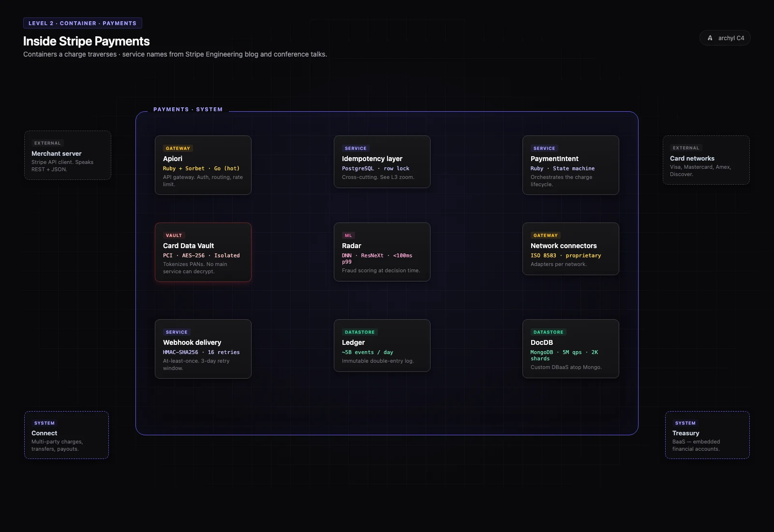Click the 'DNN · ResNeXt · <100ms p99' tech line
Image resolution: width=774 pixels, height=532 pixels.
coord(377,259)
